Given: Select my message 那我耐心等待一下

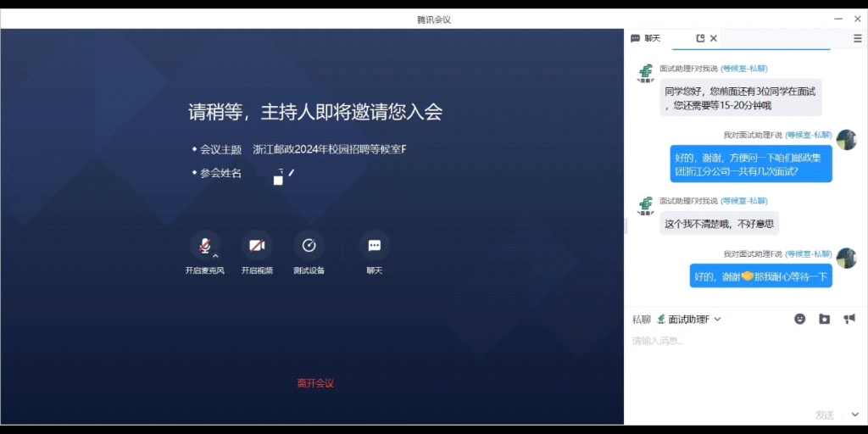Looking at the screenshot, I should tap(761, 275).
